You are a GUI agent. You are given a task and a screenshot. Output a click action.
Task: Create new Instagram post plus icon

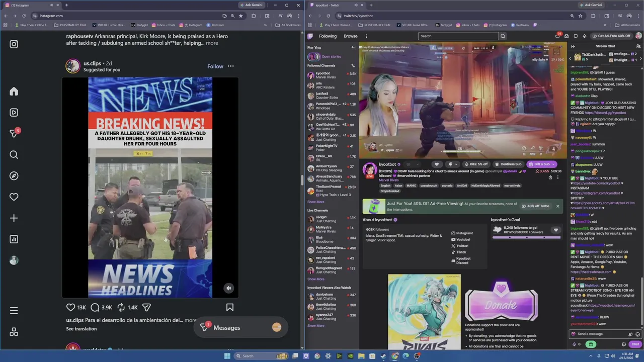(14, 218)
